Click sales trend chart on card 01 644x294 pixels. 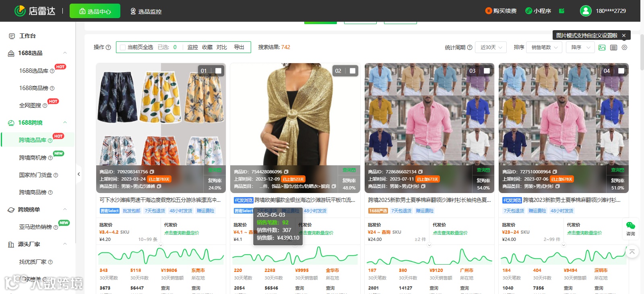tap(161, 256)
